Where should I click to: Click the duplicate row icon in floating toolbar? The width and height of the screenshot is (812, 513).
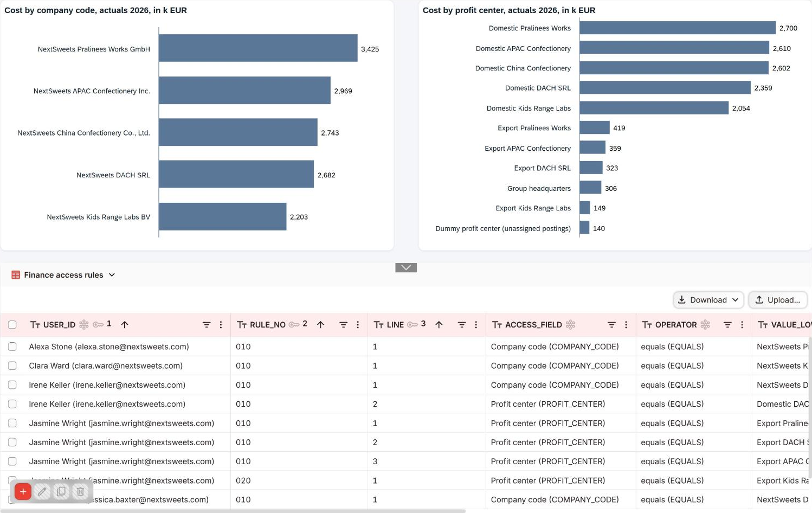tap(61, 491)
